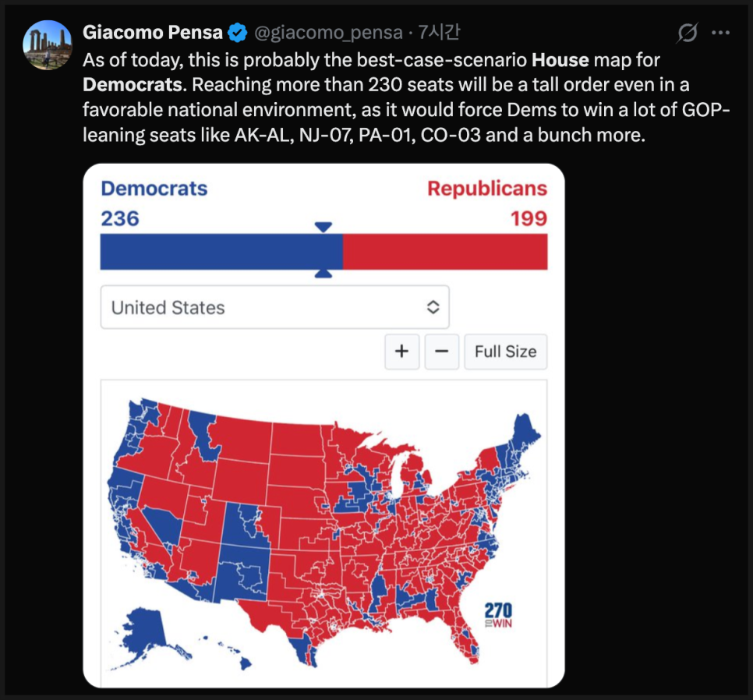The height and width of the screenshot is (700, 753).
Task: Click the blue verified badge
Action: 237,33
